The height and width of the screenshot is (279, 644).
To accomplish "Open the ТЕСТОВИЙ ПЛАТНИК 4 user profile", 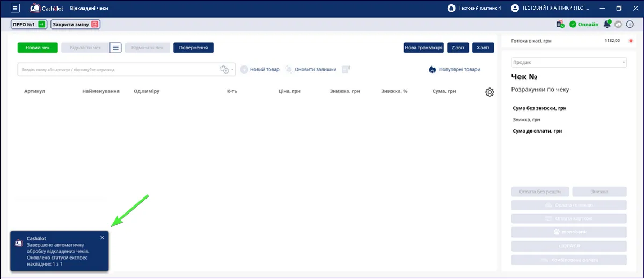I will 550,8.
